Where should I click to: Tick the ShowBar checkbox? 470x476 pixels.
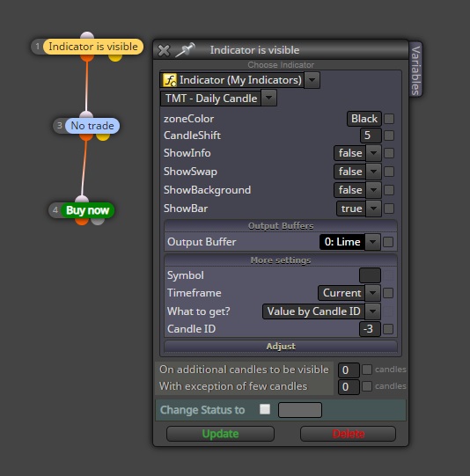point(389,209)
